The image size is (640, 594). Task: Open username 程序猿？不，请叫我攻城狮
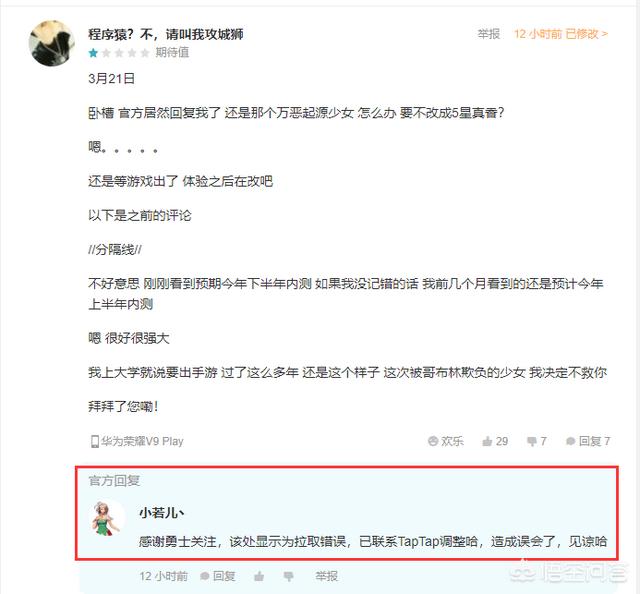165,34
